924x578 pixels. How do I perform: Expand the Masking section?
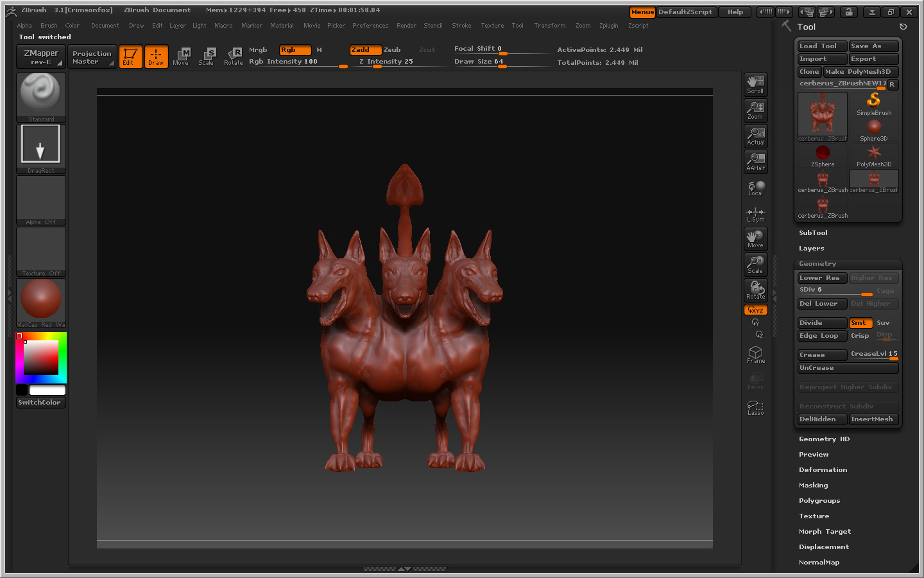(813, 486)
